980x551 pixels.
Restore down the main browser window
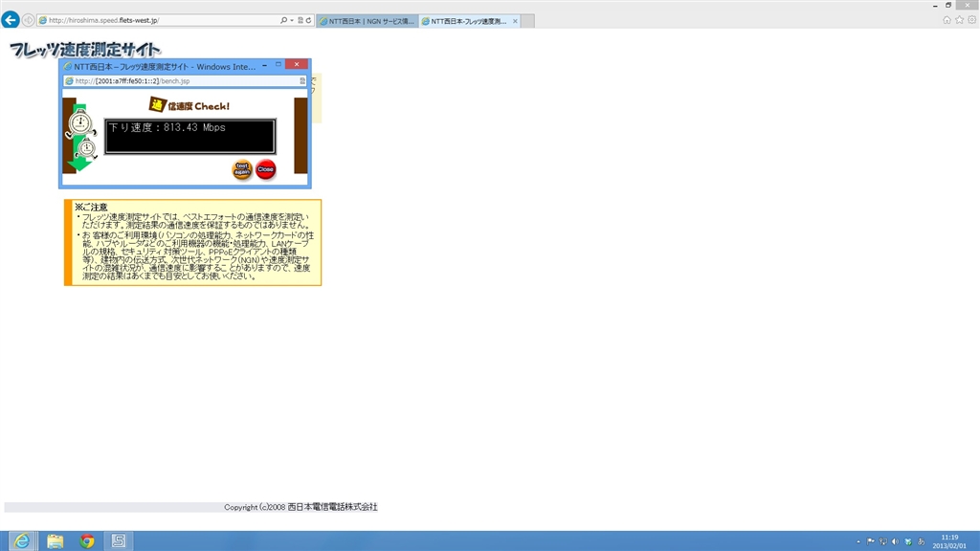tap(948, 5)
